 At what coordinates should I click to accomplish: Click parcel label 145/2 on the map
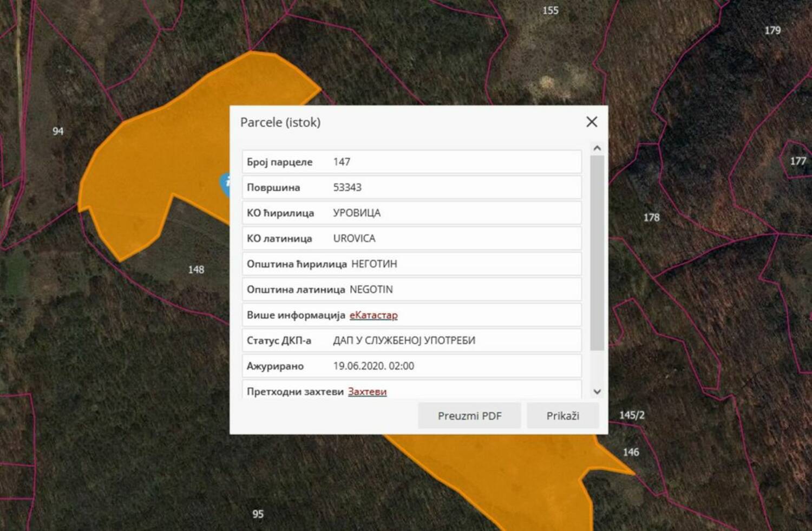tap(632, 415)
